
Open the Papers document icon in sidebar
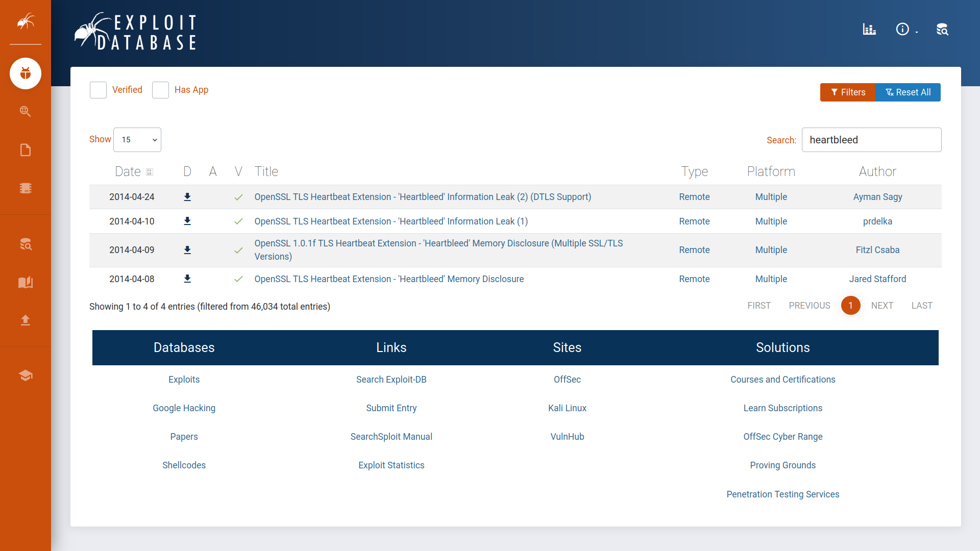click(x=26, y=150)
